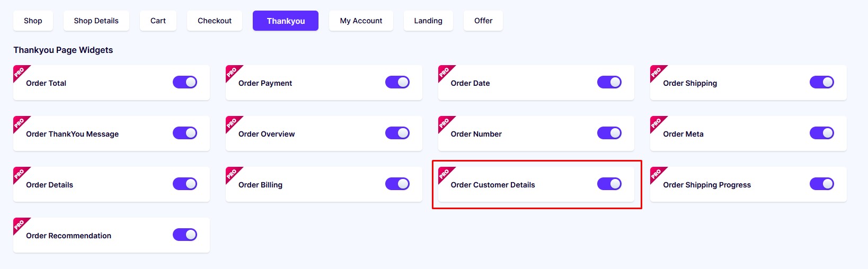This screenshot has height=269, width=868.
Task: Turn off the Order Number widget switch
Action: point(609,133)
